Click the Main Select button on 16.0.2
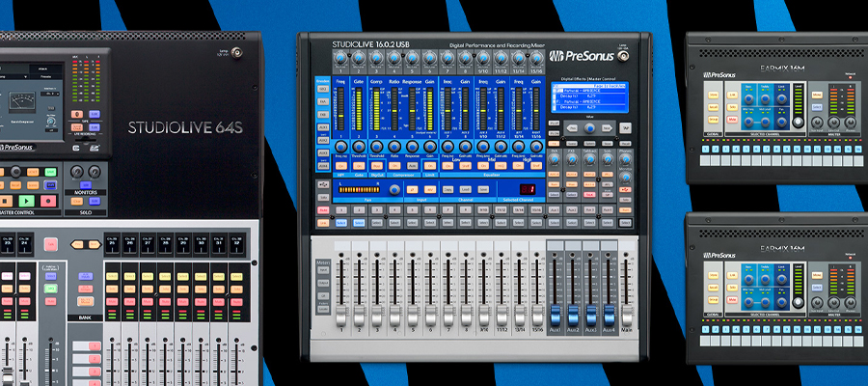This screenshot has height=386, width=868. 626,223
